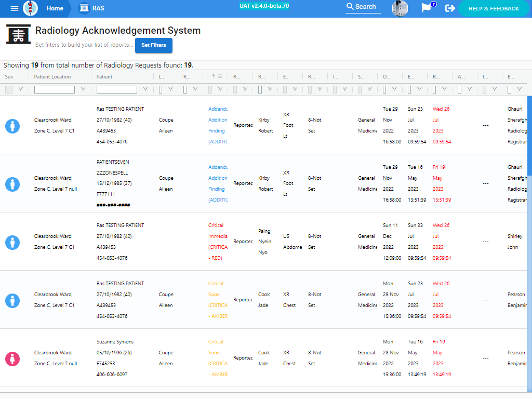This screenshot has width=532, height=399.
Task: Click the filter funnel for the O... column
Action: point(394,89)
